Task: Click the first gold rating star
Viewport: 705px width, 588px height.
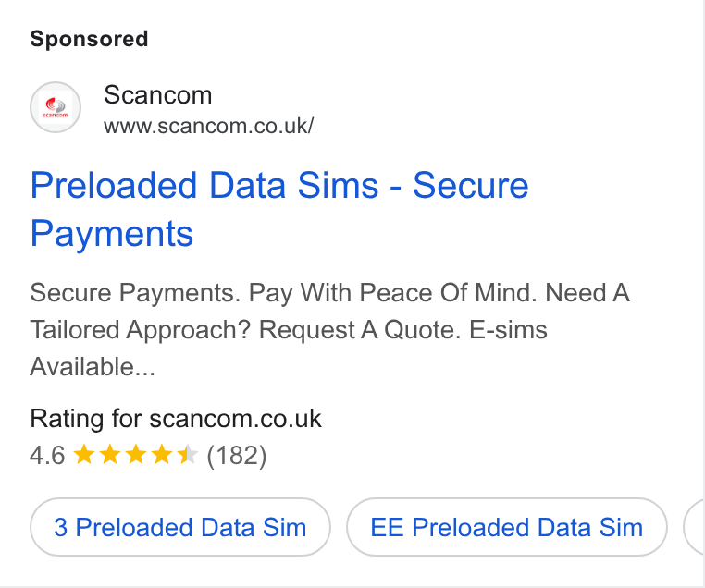Action: click(83, 455)
